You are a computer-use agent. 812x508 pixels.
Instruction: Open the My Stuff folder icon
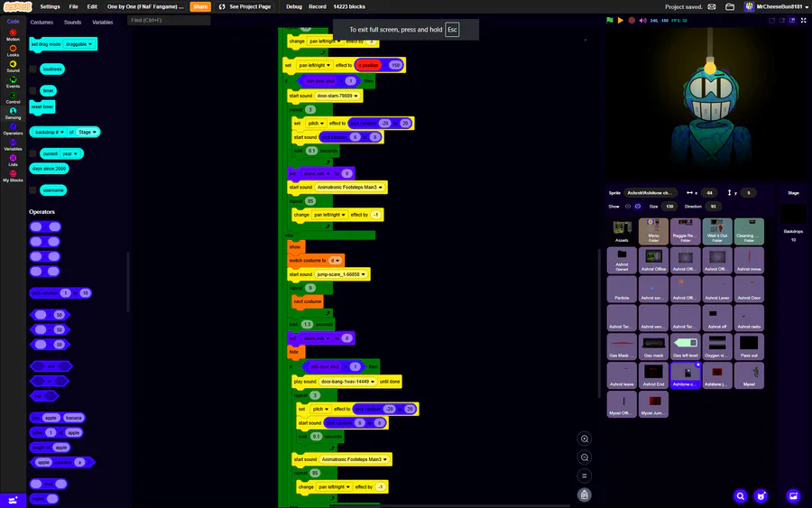coord(730,6)
